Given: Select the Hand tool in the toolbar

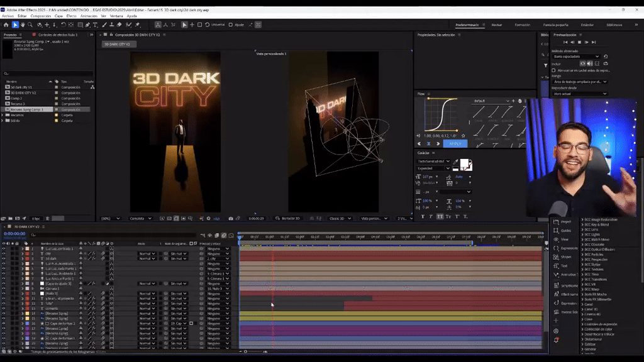Looking at the screenshot, I should [x=23, y=25].
